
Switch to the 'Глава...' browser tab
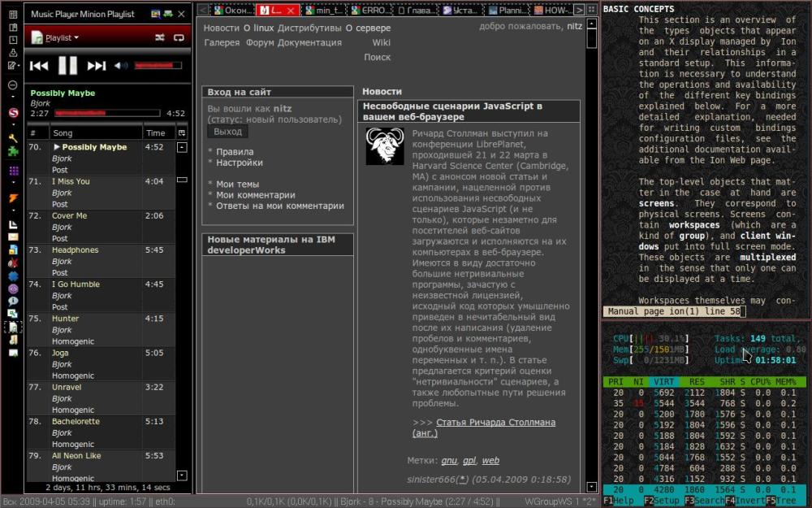pyautogui.click(x=415, y=10)
